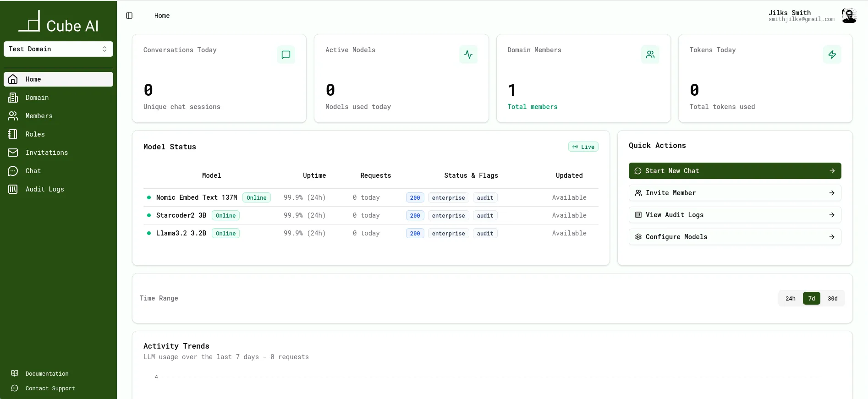
Task: Open Jilks Smith user avatar
Action: 849,16
